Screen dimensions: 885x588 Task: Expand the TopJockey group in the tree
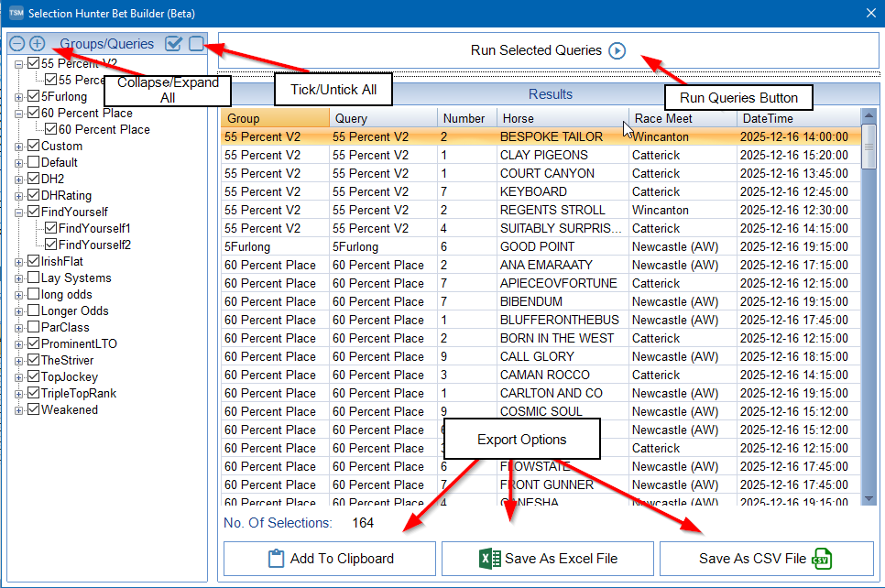[x=20, y=376]
